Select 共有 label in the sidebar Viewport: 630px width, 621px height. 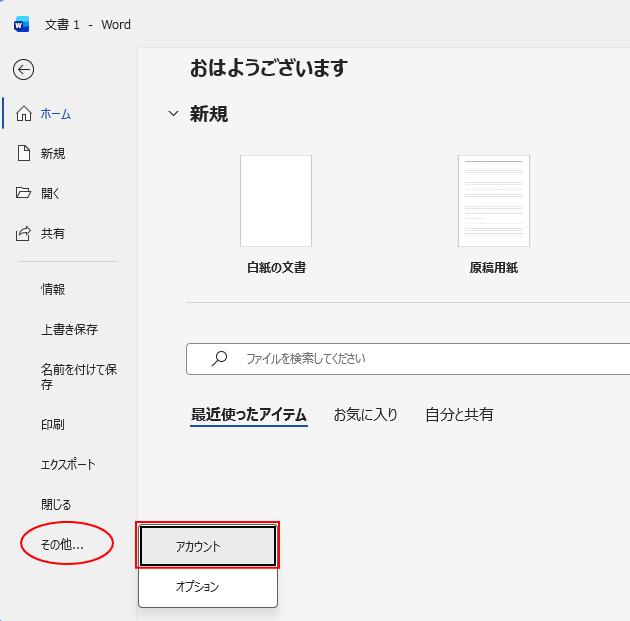tap(53, 233)
